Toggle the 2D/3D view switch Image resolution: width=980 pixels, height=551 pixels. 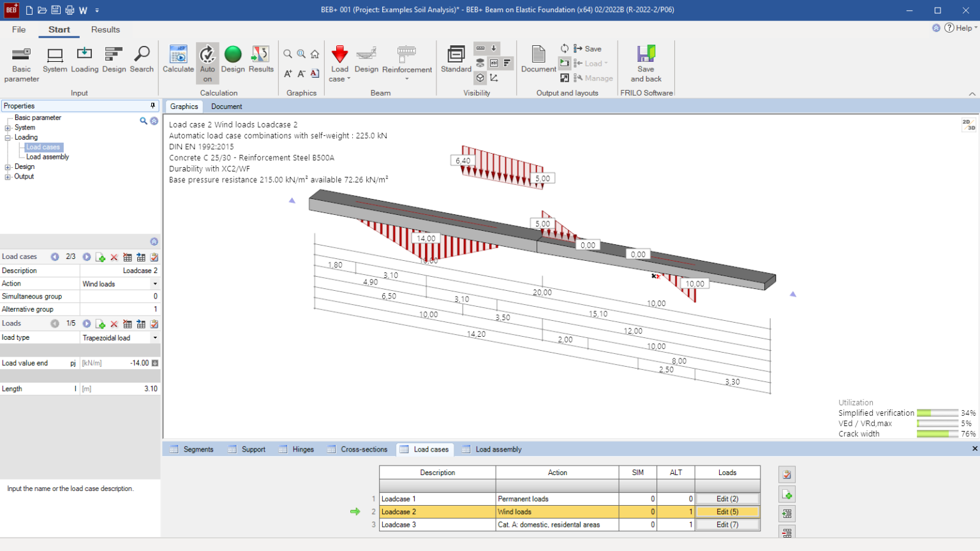969,125
